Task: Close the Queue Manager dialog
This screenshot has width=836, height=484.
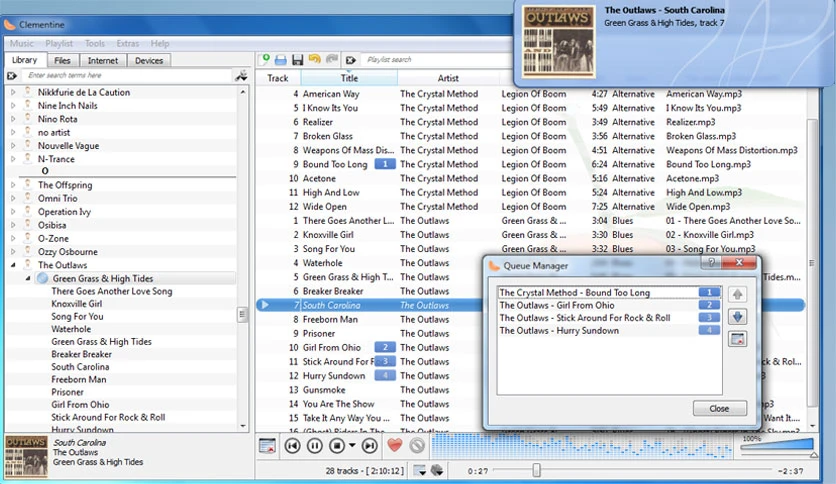Action: tap(719, 408)
